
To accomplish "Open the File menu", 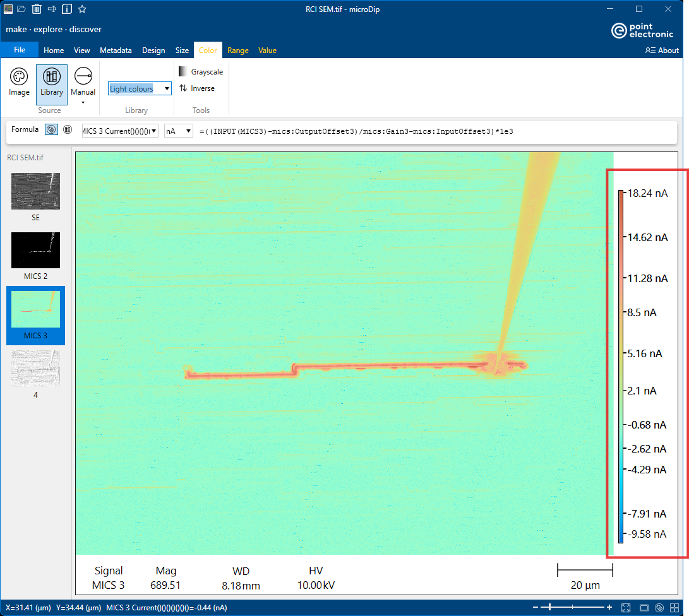I will (x=20, y=50).
